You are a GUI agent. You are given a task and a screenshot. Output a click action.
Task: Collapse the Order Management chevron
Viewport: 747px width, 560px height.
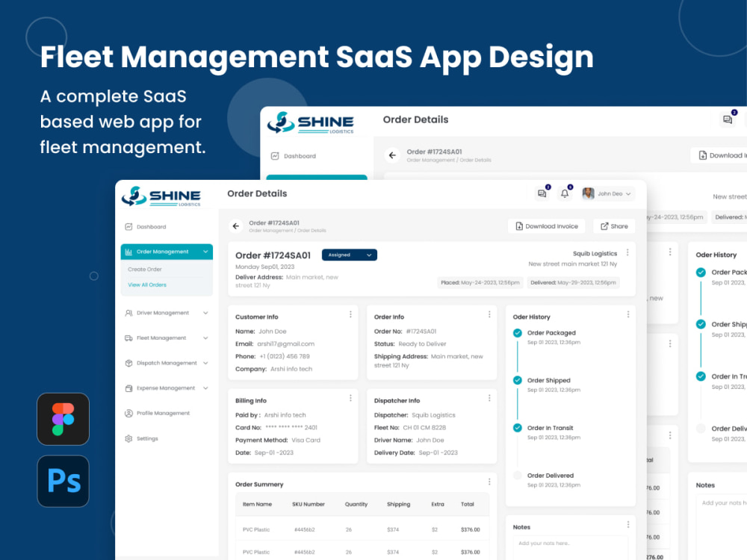205,252
